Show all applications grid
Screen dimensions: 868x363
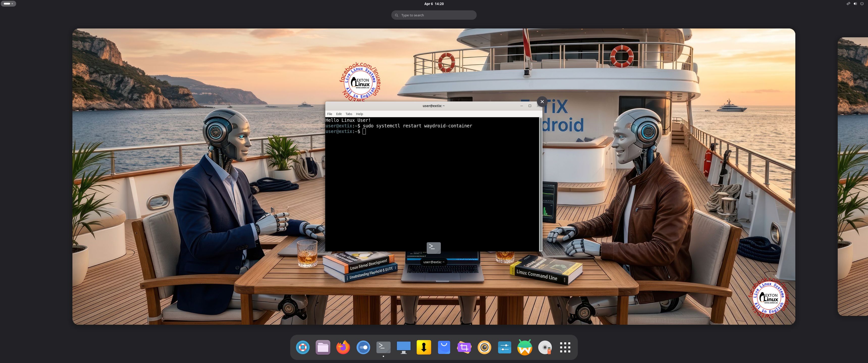coord(565,347)
